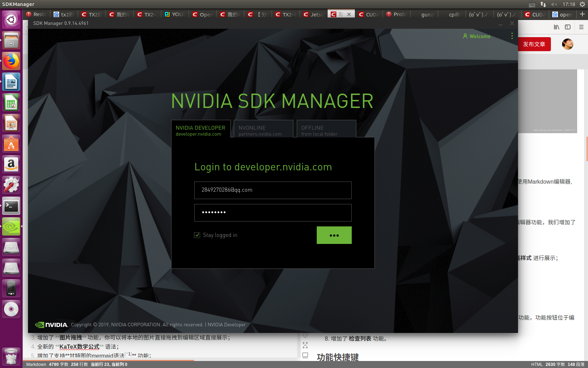Open the three-dot options menu near Welcome

point(512,36)
